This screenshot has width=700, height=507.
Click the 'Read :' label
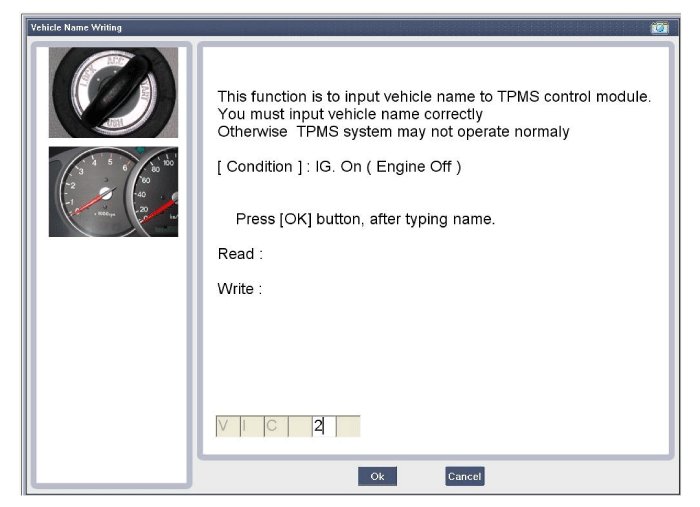[x=240, y=254]
